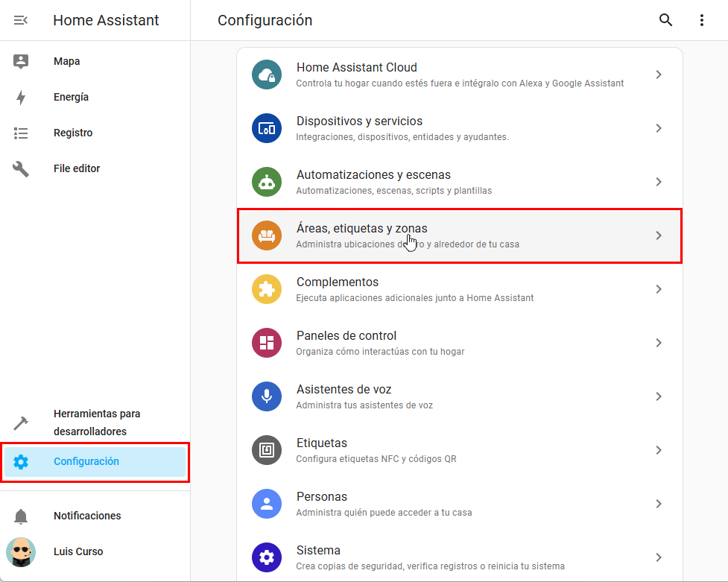Click the Home Assistant Cloud icon

tap(266, 75)
